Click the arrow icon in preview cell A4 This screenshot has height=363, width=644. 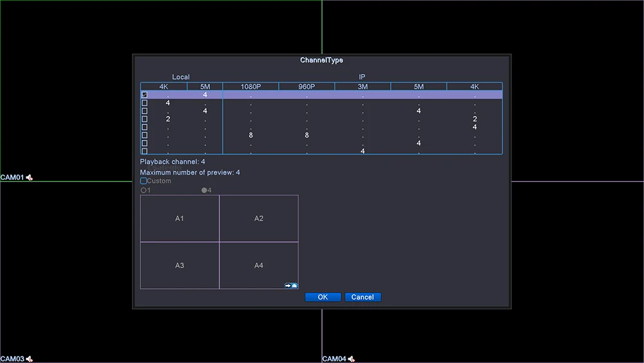point(291,285)
